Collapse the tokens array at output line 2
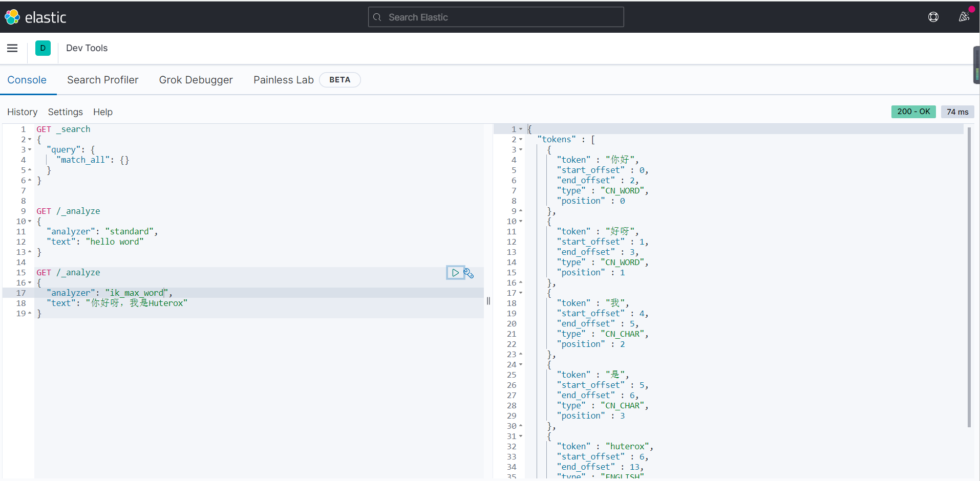Viewport: 980px width, 481px height. 521,140
